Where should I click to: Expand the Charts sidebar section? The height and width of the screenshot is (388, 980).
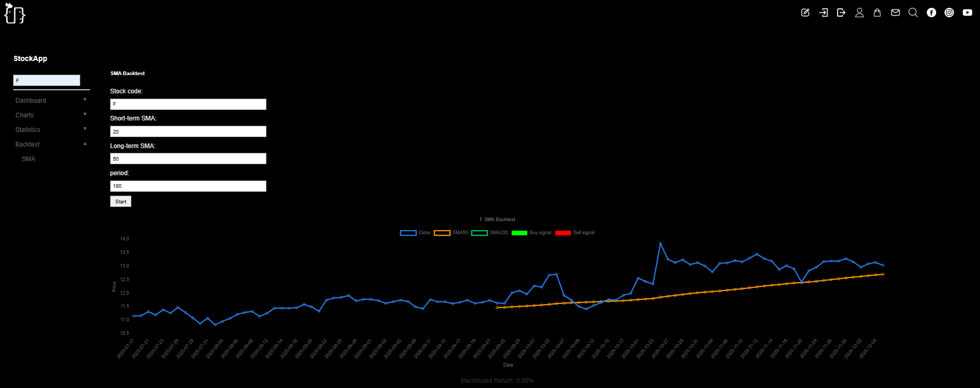tap(51, 115)
